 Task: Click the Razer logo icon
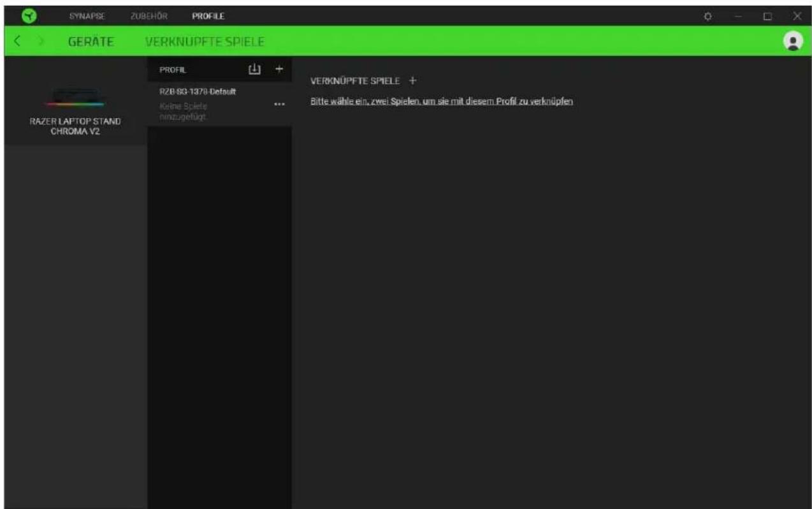point(28,14)
